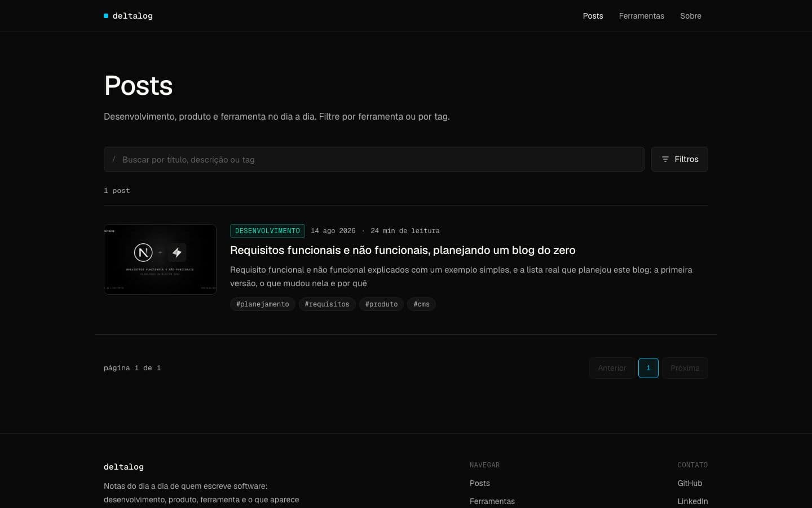Visit the GitHub link in the footer
812x508 pixels.
[690, 483]
